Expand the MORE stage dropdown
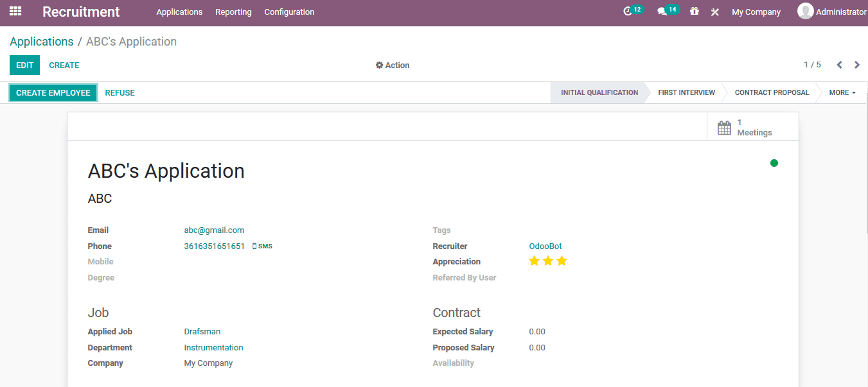868x387 pixels. pyautogui.click(x=842, y=92)
